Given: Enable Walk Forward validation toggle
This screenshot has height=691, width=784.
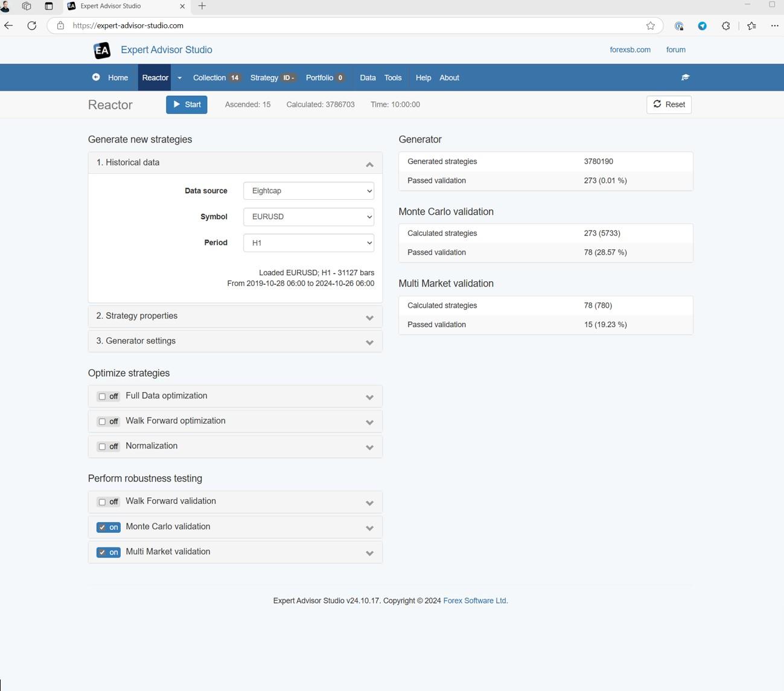Looking at the screenshot, I should [109, 502].
